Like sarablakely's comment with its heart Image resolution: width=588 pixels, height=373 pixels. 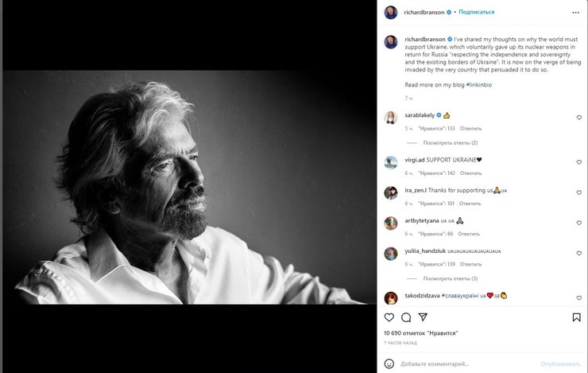[578, 118]
